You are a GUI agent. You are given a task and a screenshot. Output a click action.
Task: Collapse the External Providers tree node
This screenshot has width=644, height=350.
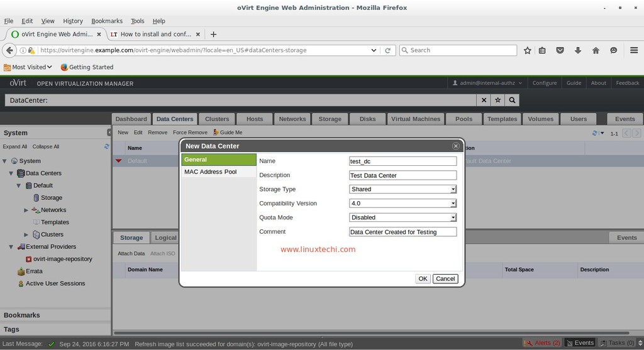point(11,247)
